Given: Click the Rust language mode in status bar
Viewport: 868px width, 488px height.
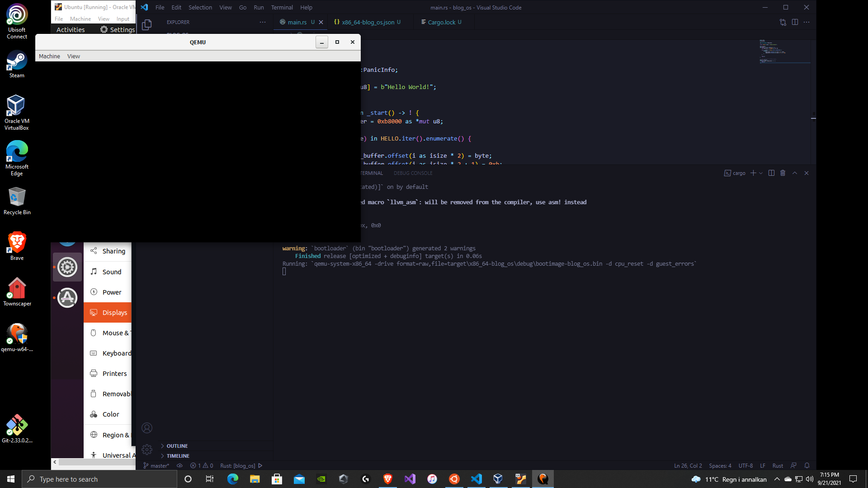Looking at the screenshot, I should pyautogui.click(x=778, y=466).
